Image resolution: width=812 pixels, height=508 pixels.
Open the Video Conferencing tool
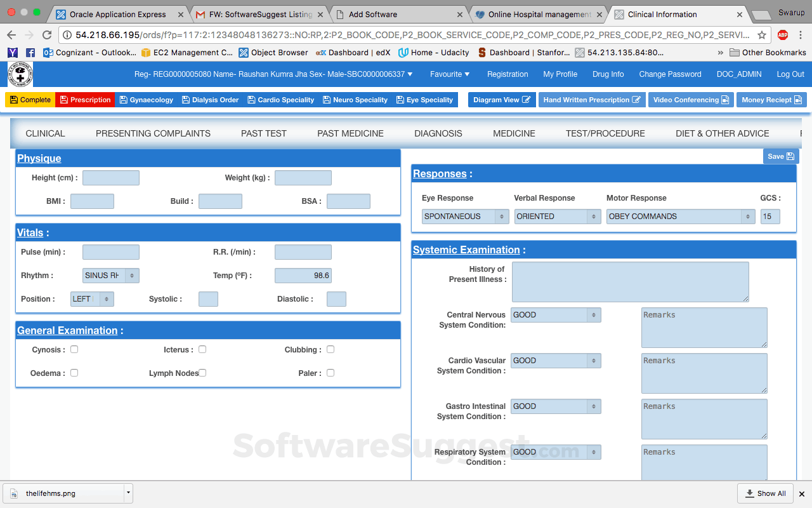tap(691, 100)
